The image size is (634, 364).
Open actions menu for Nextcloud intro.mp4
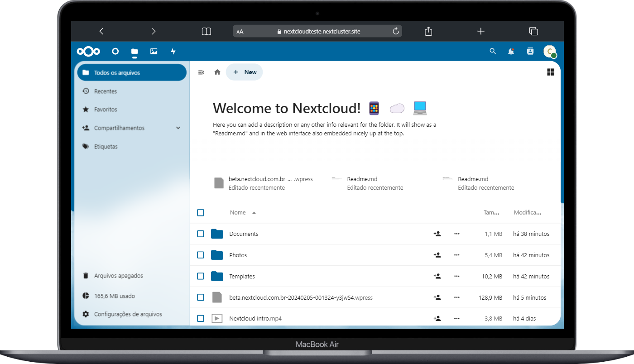point(457,319)
